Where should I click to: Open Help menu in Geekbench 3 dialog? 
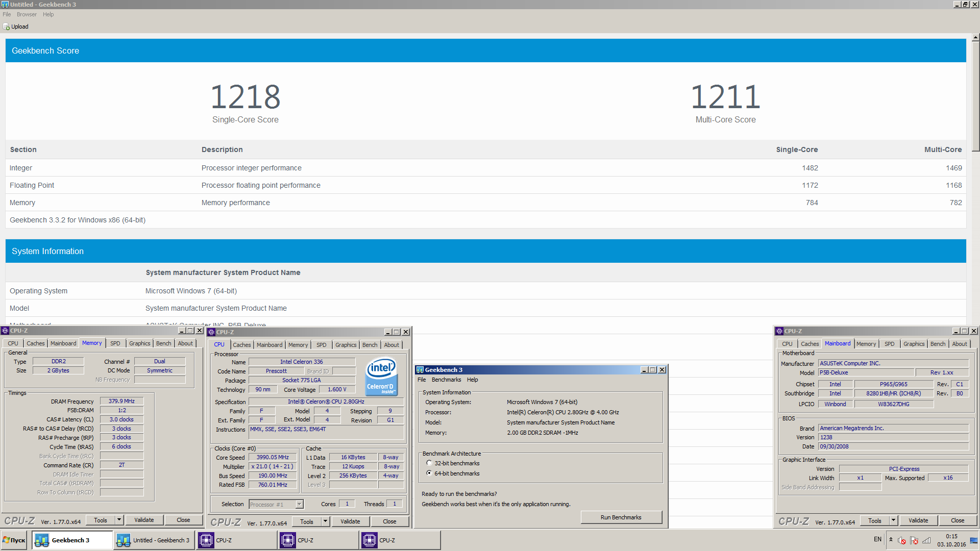473,380
